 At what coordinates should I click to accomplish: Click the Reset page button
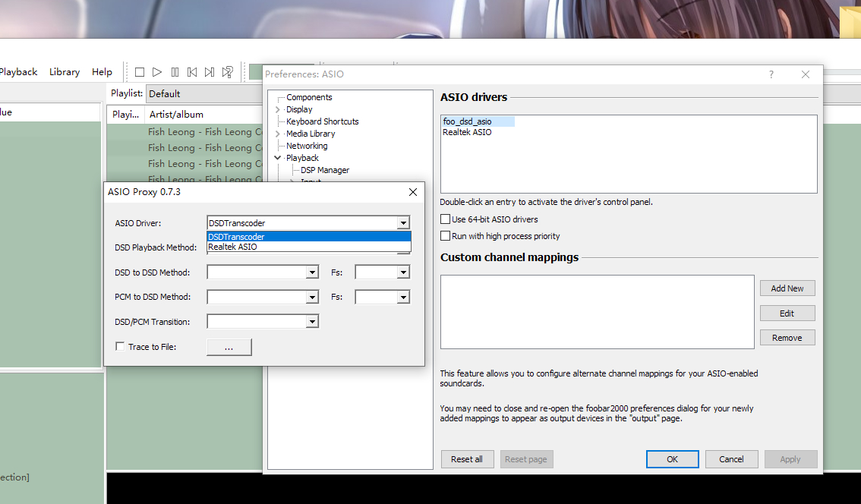526,459
